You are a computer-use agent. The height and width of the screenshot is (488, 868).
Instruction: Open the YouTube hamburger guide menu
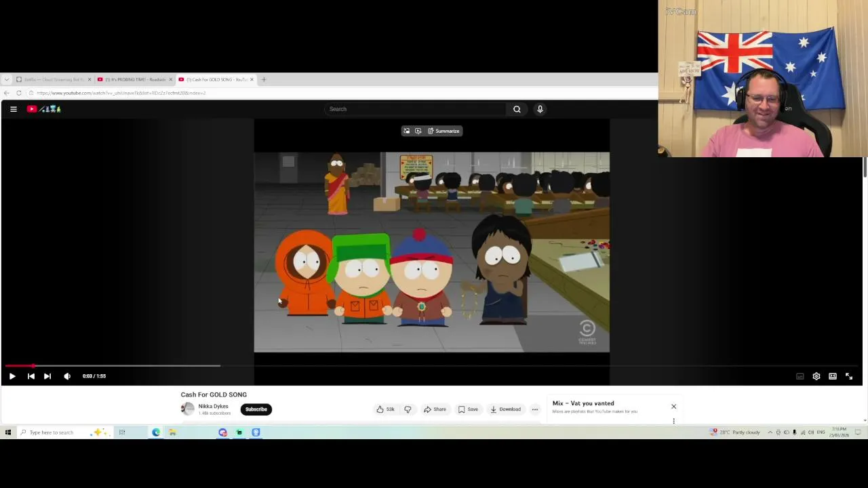click(14, 109)
